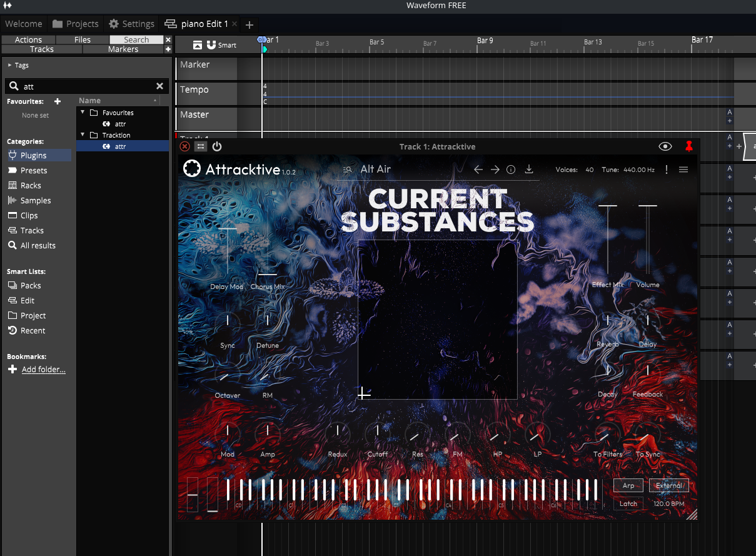Select attr under Tracktion folder

click(123, 146)
